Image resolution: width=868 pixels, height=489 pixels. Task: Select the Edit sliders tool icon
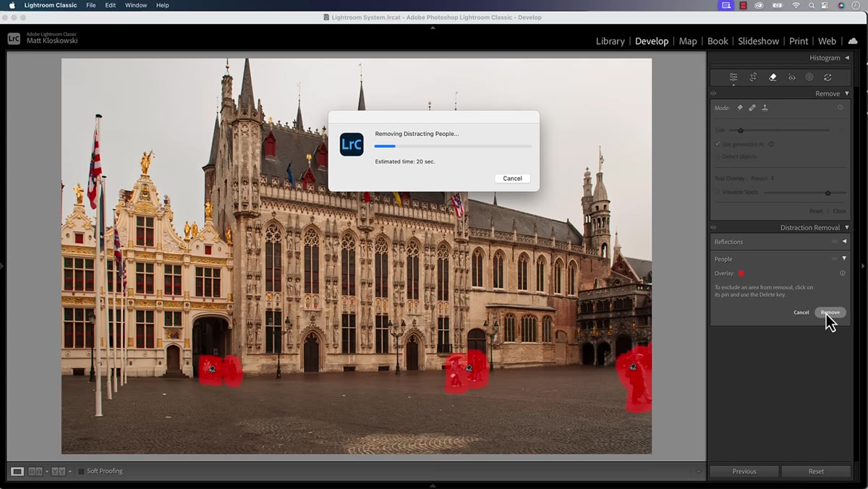[733, 77]
